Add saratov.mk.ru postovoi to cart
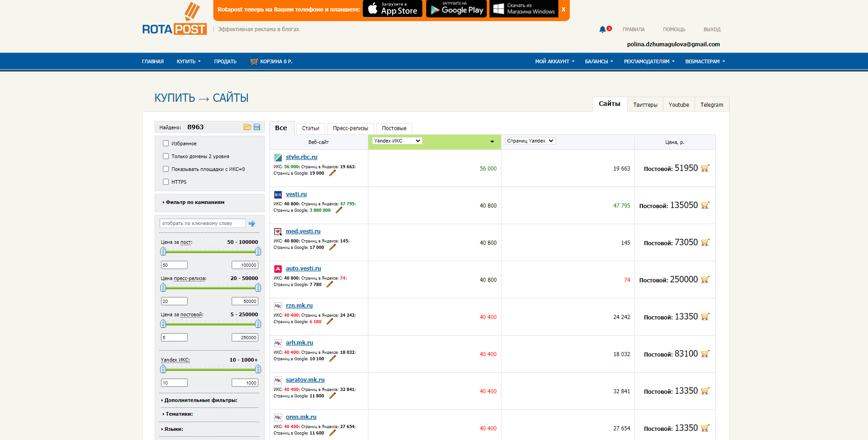 (x=705, y=391)
